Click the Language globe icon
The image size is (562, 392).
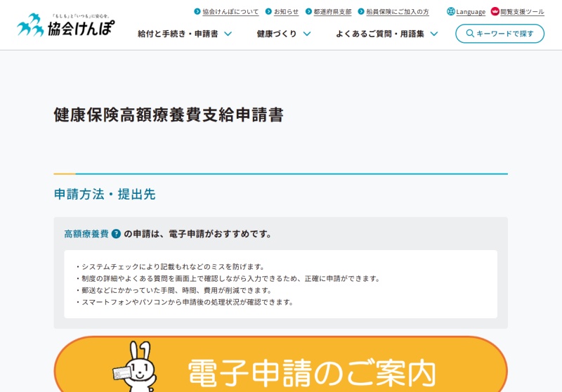tap(451, 11)
